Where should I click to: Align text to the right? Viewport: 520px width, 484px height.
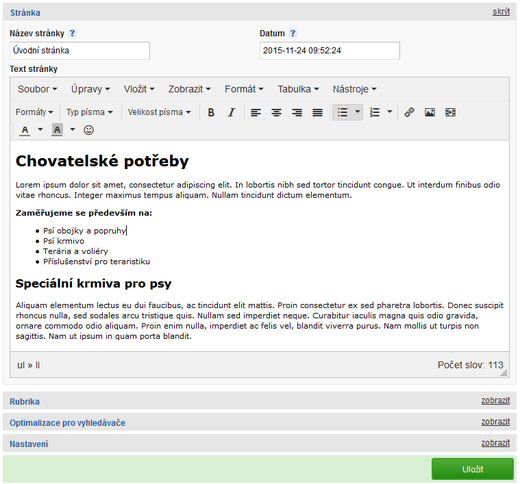[297, 112]
